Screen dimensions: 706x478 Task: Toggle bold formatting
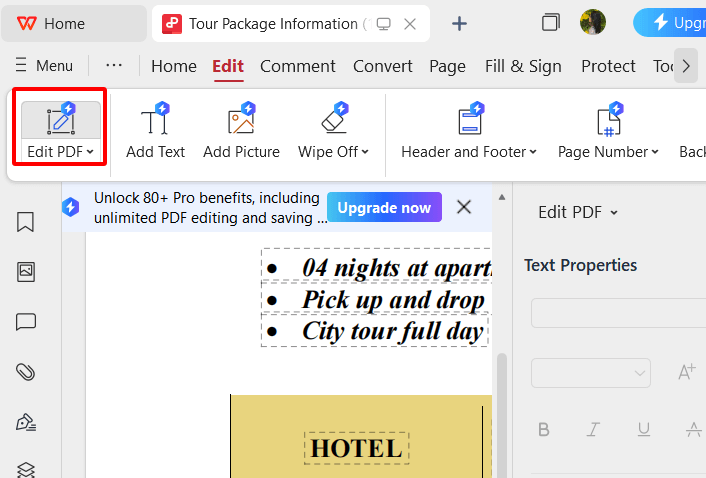coord(544,429)
